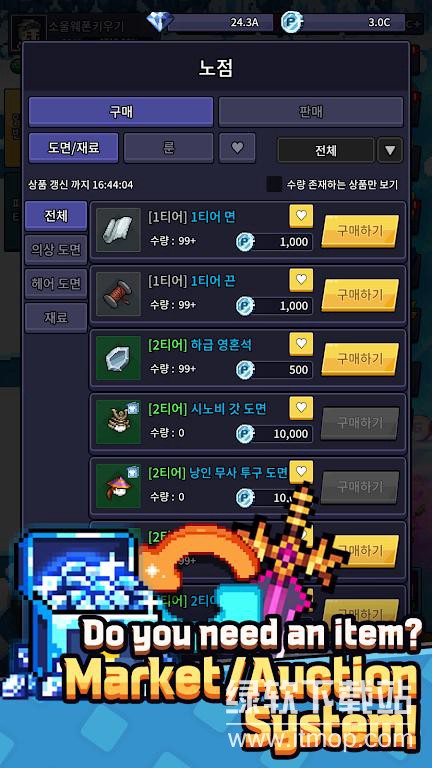
Task: Favorite the 하급 영혼석 item with heart
Action: tap(301, 344)
